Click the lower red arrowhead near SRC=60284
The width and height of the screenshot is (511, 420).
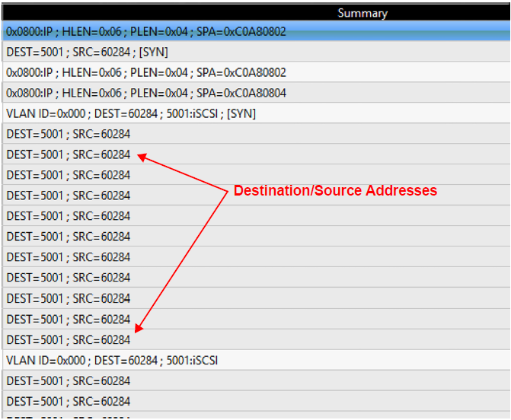[x=139, y=329]
